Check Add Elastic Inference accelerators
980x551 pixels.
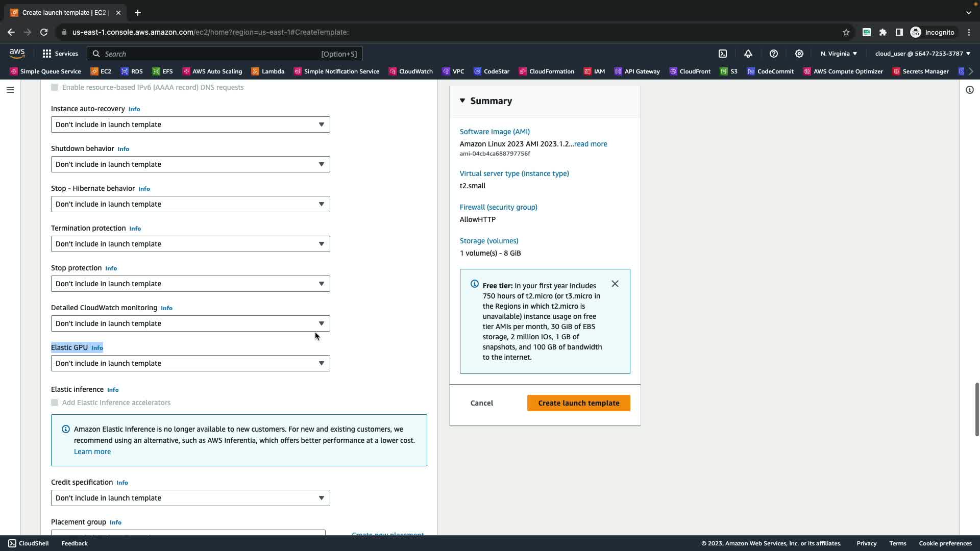coord(55,403)
